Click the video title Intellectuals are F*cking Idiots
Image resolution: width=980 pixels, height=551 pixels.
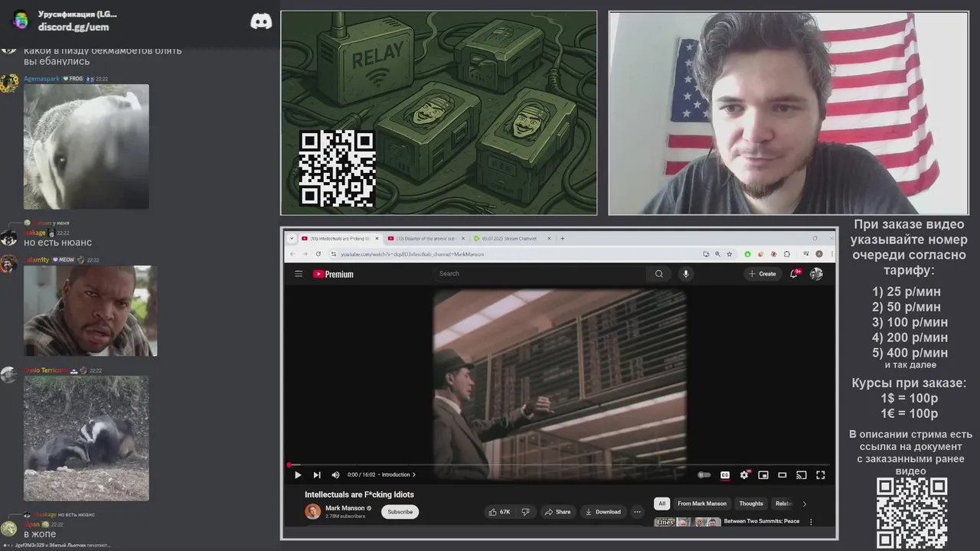click(x=359, y=494)
